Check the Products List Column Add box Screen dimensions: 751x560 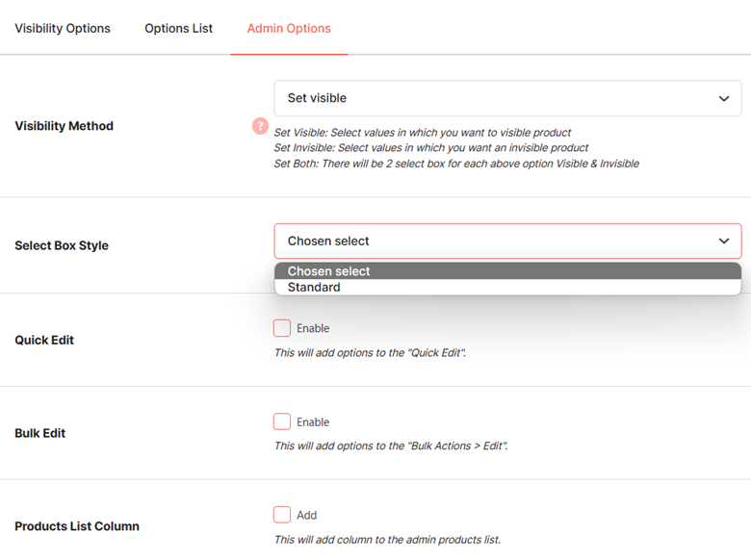pos(282,515)
